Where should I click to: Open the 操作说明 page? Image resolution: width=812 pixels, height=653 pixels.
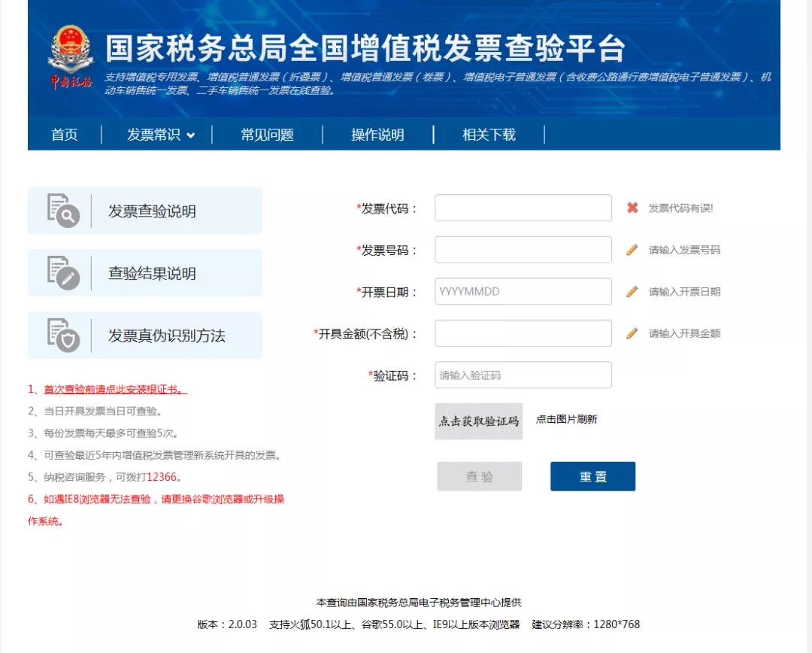tap(377, 135)
